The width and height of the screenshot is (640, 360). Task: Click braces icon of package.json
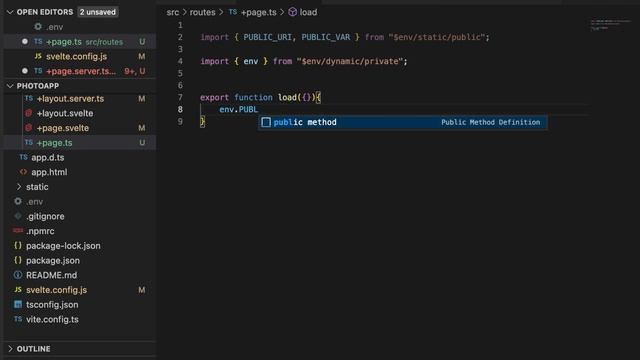pyautogui.click(x=18, y=260)
